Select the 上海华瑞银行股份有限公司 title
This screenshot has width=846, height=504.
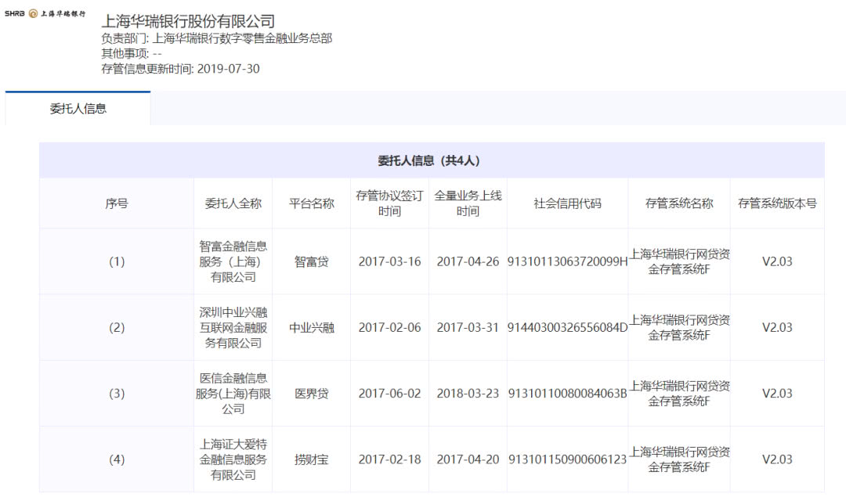coord(188,21)
